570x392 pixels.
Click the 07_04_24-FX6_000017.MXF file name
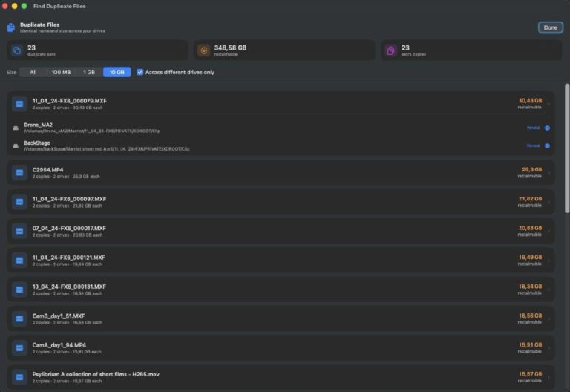click(x=69, y=229)
